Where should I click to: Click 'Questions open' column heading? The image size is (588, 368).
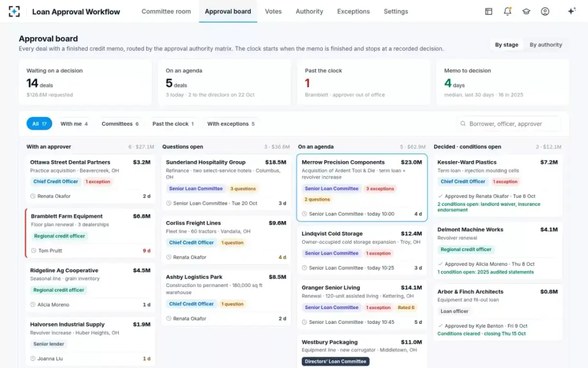182,147
